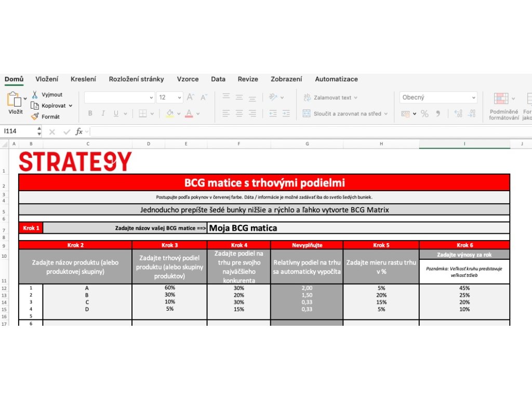Viewport: 532px width, 399px height.
Task: Open the Vzorce ribbon tab
Action: pyautogui.click(x=188, y=79)
